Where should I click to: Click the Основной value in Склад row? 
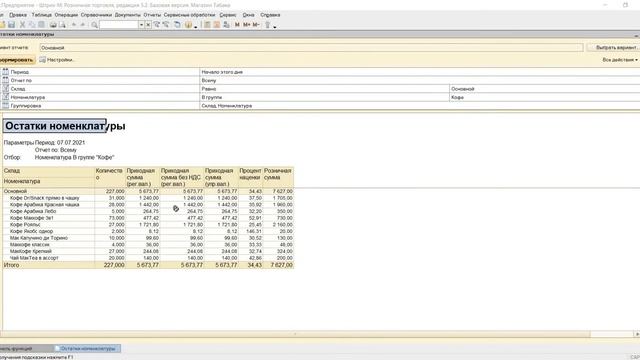(x=462, y=89)
